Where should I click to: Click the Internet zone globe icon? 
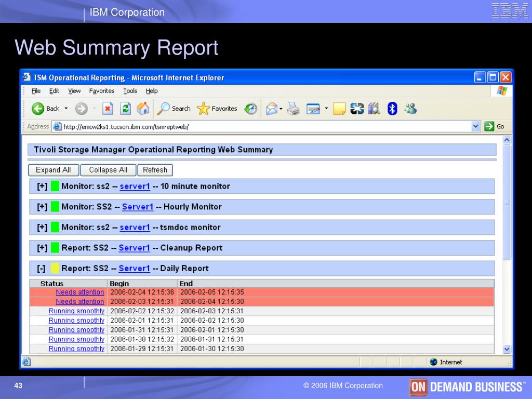coord(433,362)
